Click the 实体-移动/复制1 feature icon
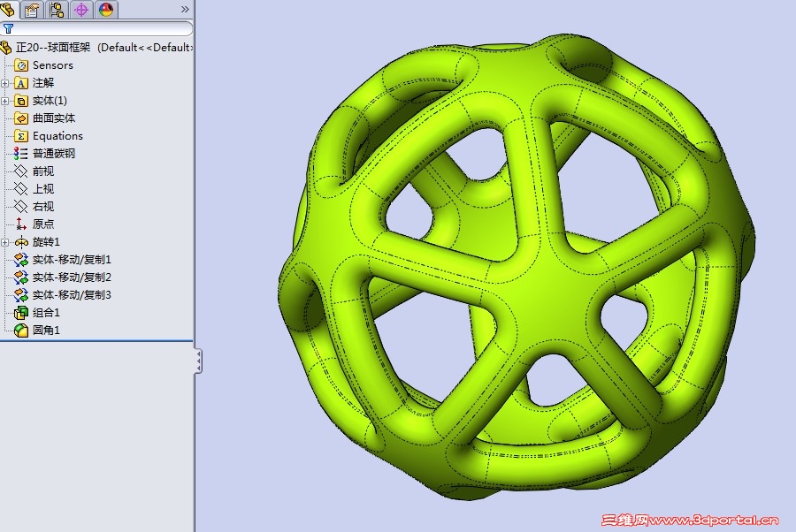The height and width of the screenshot is (532, 796). point(21,260)
